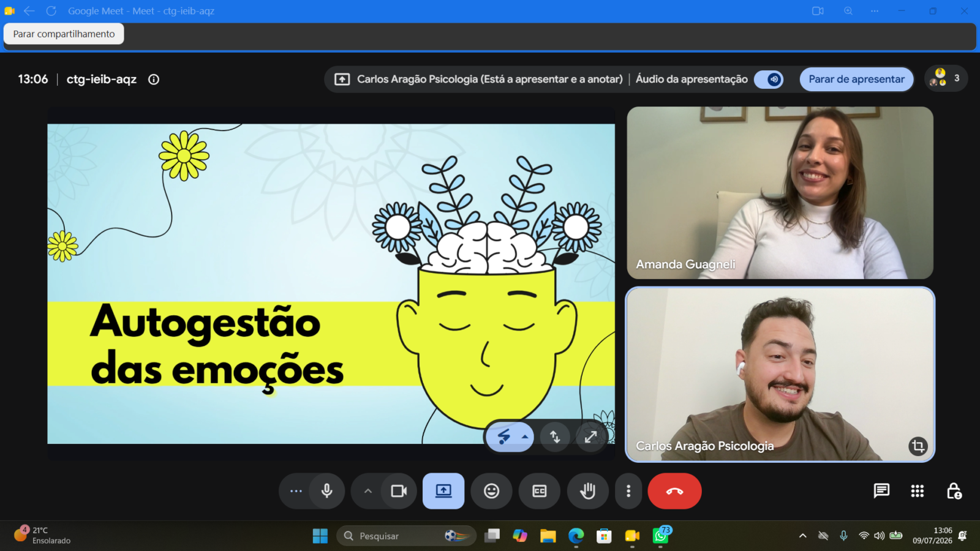Image resolution: width=980 pixels, height=551 pixels.
Task: Open the activities grid icon
Action: point(918,491)
